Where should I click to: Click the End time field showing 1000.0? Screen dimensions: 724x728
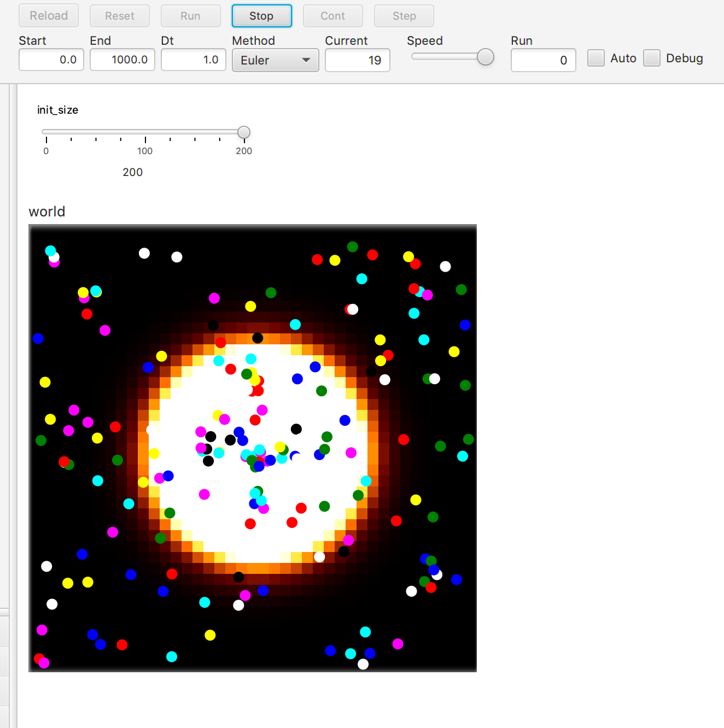[x=122, y=60]
